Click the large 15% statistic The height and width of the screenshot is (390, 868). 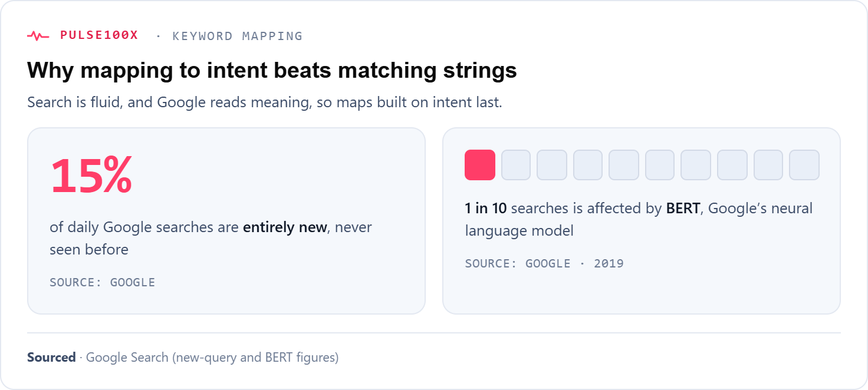click(x=91, y=176)
